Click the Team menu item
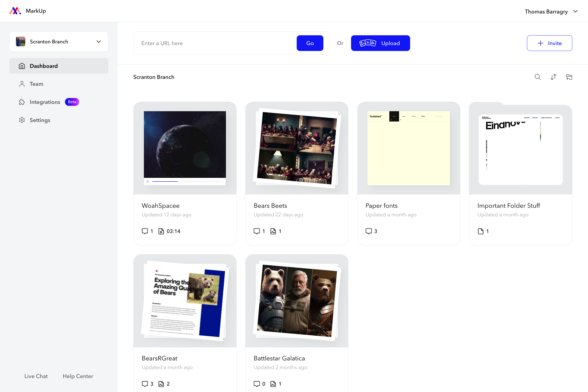This screenshot has height=392, width=588. pyautogui.click(x=36, y=84)
